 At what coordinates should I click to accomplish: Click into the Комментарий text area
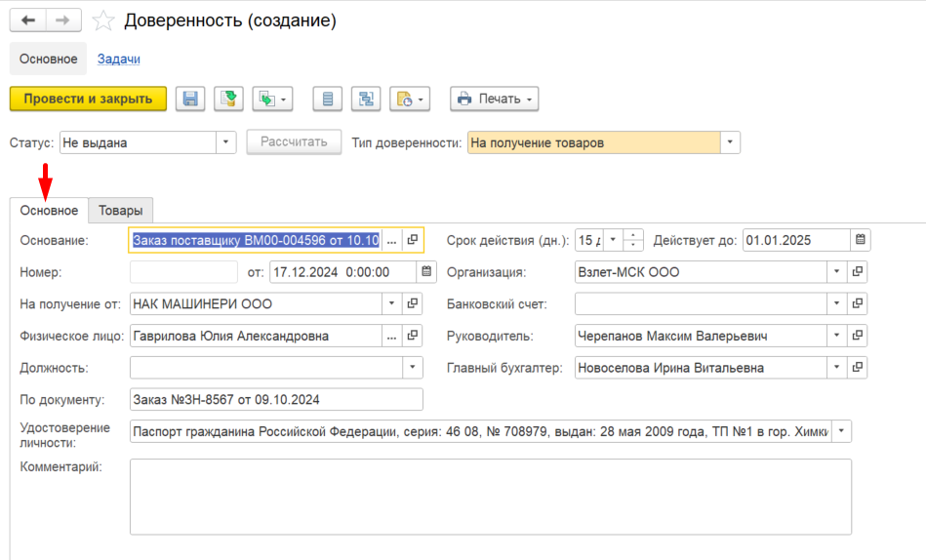pos(491,497)
